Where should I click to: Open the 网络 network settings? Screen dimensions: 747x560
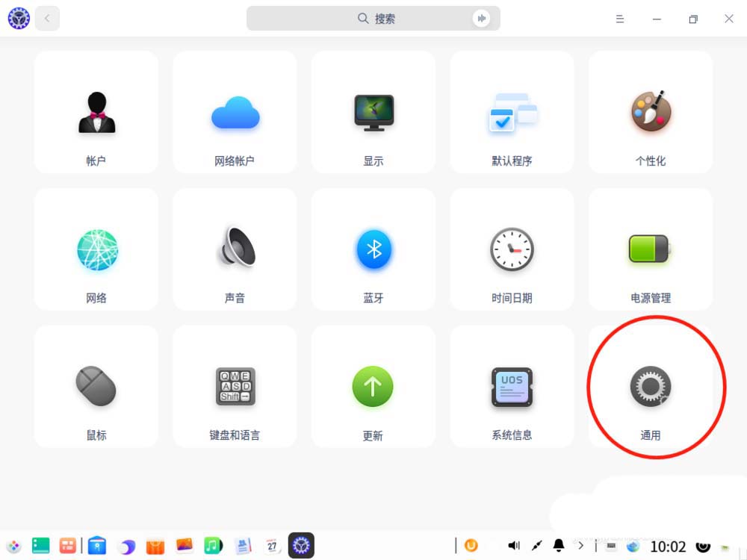[96, 249]
